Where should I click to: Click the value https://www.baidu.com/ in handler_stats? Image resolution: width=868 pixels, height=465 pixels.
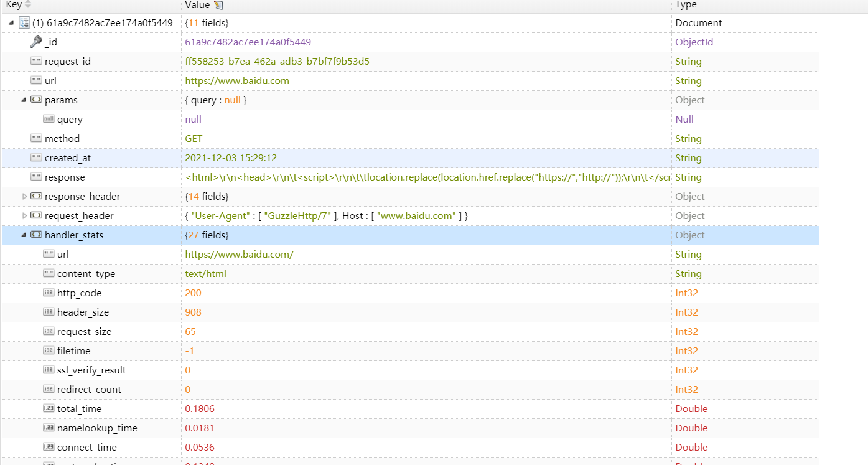click(x=239, y=255)
